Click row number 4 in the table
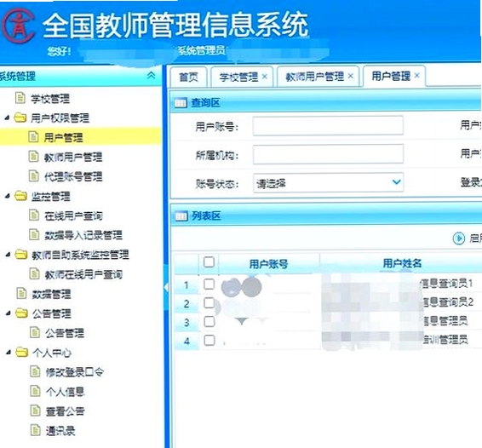This screenshot has width=482, height=448. pyautogui.click(x=186, y=342)
